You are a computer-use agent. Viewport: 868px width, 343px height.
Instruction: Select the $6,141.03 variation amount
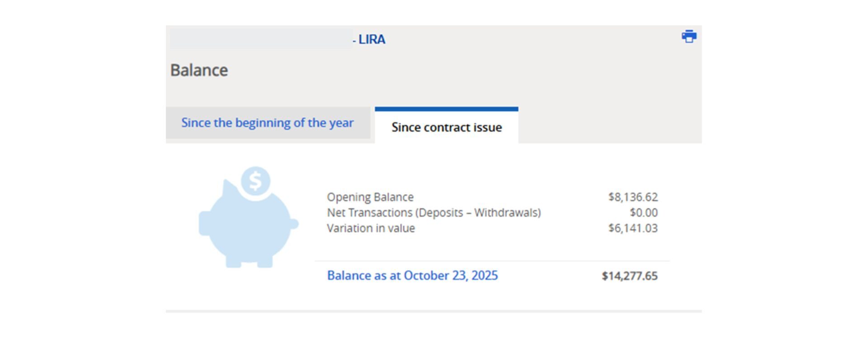tap(632, 228)
